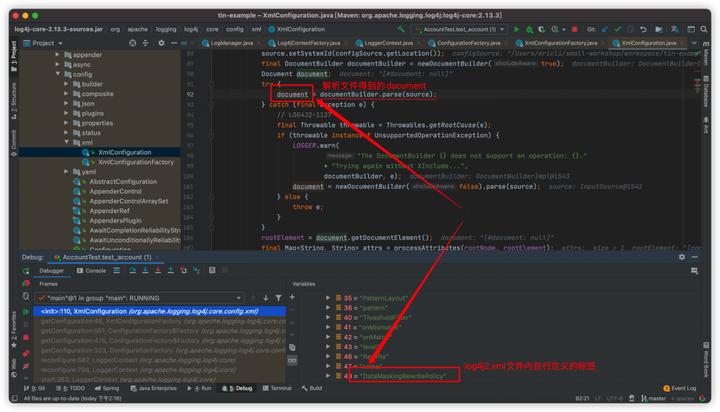Click the Frames filter funnel icon
Viewport: 720px width, 412px height.
[278, 298]
